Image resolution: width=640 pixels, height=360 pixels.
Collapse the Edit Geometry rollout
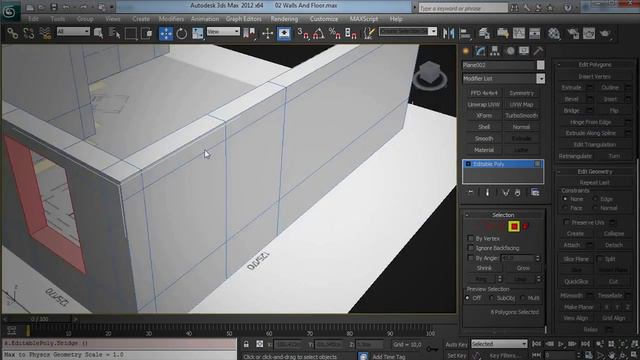[x=595, y=171]
